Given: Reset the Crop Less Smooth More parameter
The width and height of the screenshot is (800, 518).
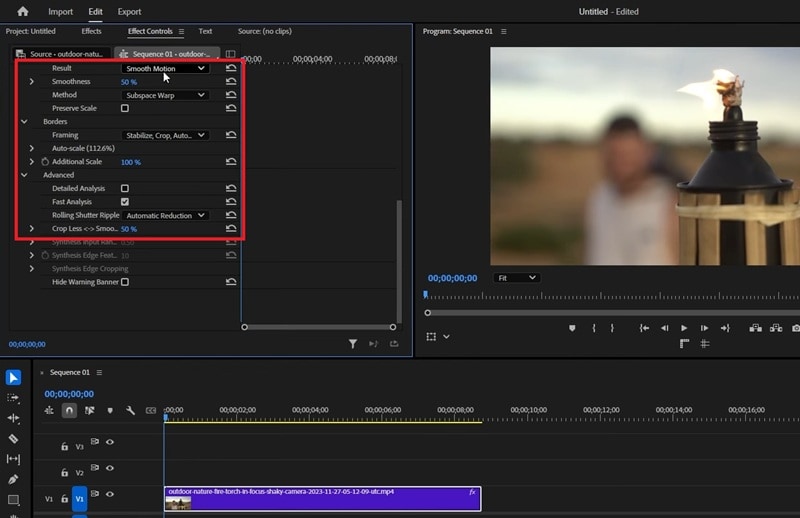Looking at the screenshot, I should (x=231, y=229).
